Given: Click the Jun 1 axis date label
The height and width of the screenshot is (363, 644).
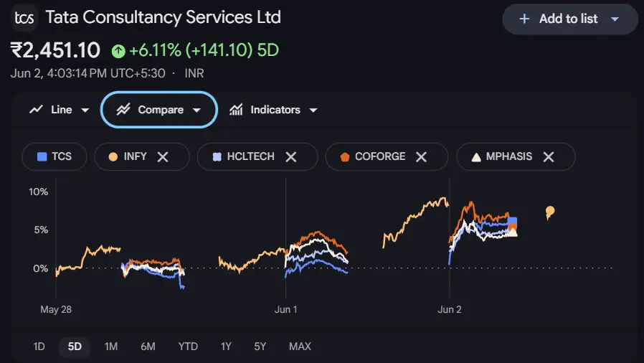Looking at the screenshot, I should [x=286, y=310].
